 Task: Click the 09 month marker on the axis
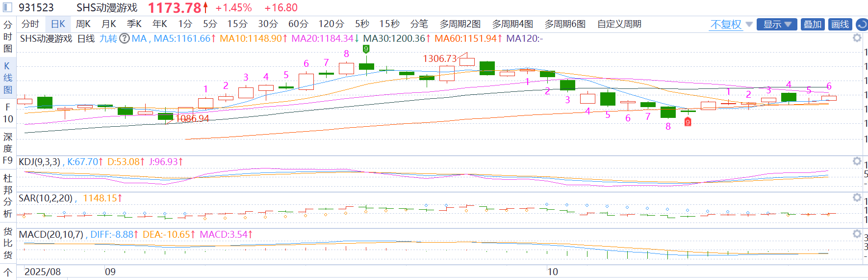coord(110,272)
